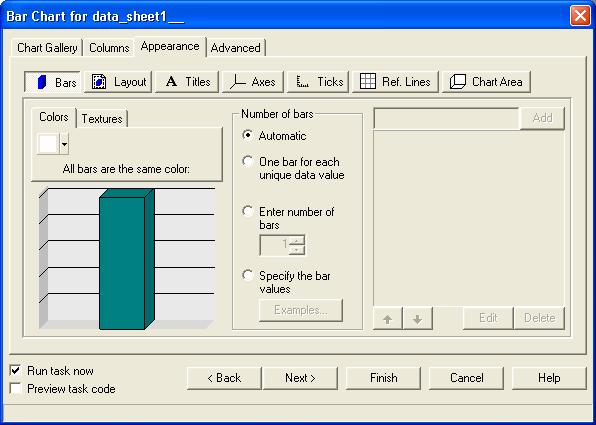
Task: Open the Layout appearance section
Action: click(x=118, y=82)
